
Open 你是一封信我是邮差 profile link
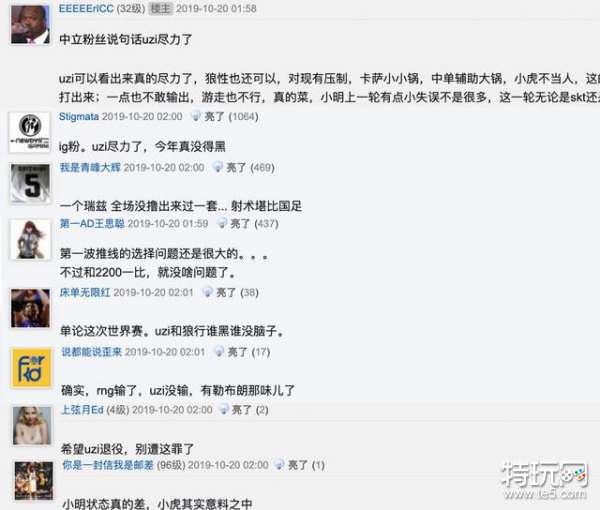[x=108, y=465]
